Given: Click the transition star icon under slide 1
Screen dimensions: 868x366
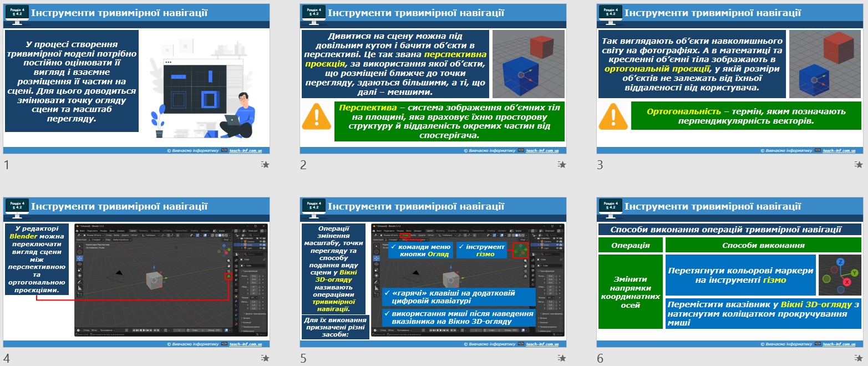Looking at the screenshot, I should coord(266,165).
